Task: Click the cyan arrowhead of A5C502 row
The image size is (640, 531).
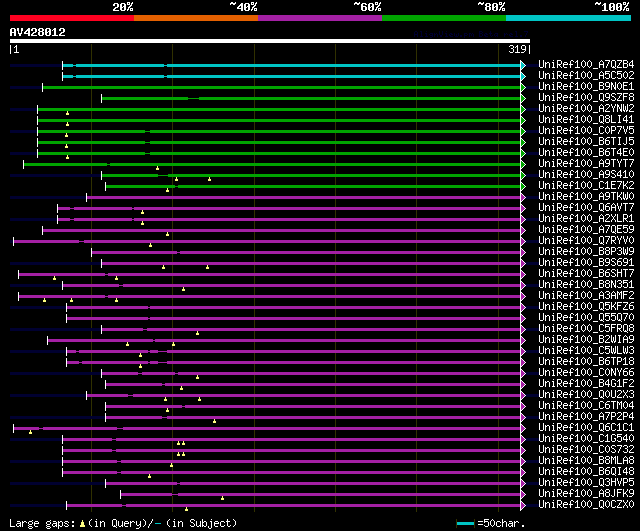Action: pos(523,76)
